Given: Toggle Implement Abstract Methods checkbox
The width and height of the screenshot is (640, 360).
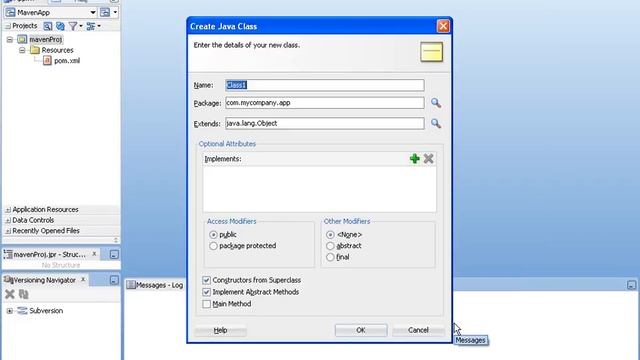Looking at the screenshot, I should click(207, 292).
